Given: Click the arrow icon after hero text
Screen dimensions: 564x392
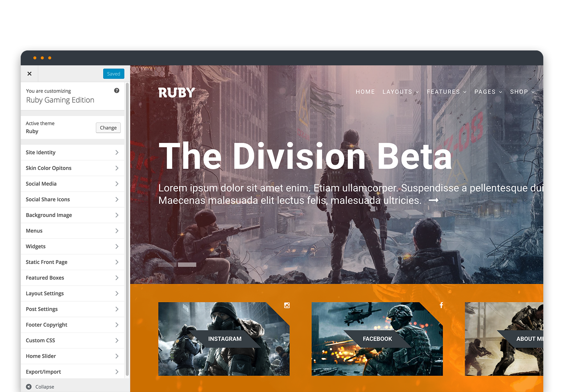Looking at the screenshot, I should (434, 200).
